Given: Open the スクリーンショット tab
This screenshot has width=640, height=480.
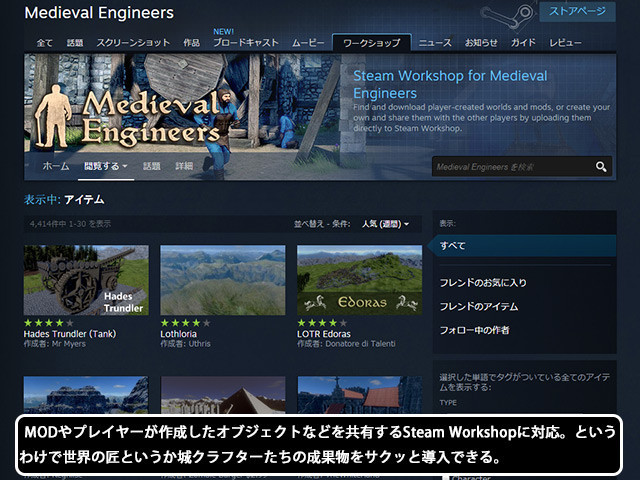Looking at the screenshot, I should tap(133, 43).
